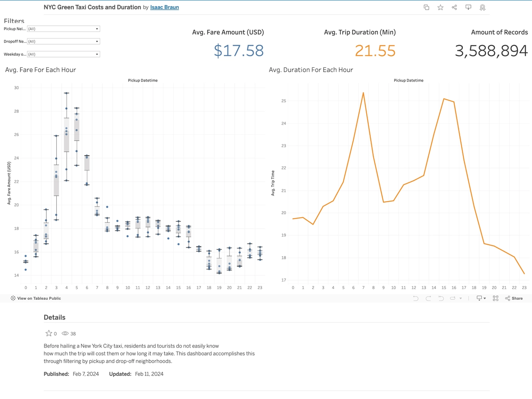
Task: Click the 'Updated: Feb 11, 2024' text
Action: (x=136, y=374)
